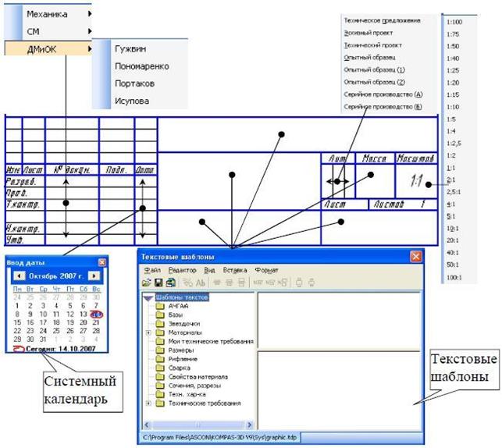Select the Шаблоны текстов root item

point(182,297)
